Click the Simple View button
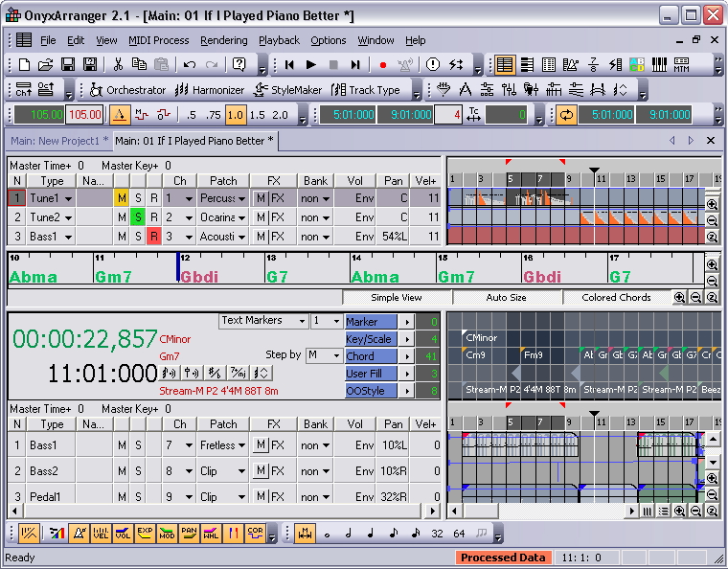 [397, 297]
